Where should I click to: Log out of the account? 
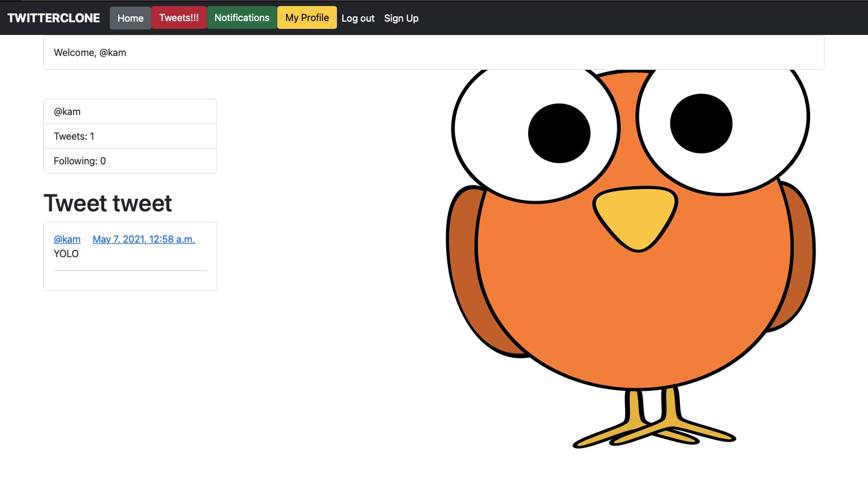pos(358,18)
